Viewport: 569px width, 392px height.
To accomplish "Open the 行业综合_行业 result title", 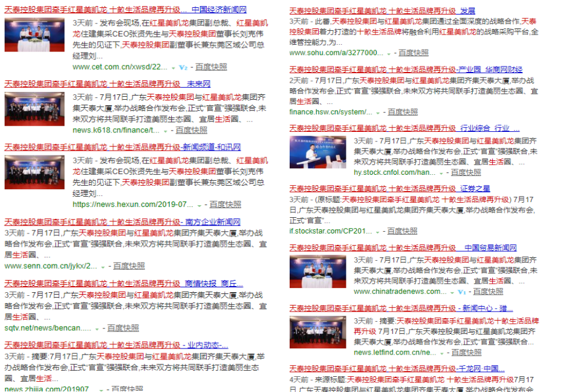I will pos(405,128).
